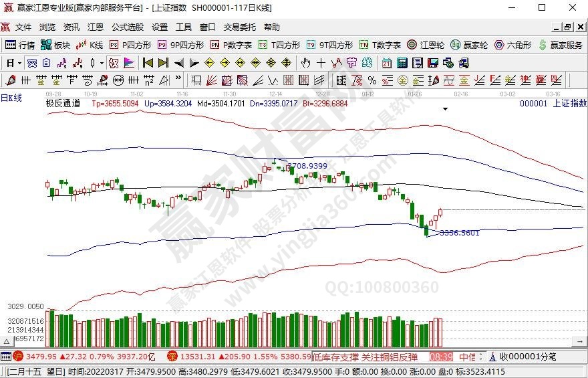Toggle the P四方形 square chart

[130, 45]
